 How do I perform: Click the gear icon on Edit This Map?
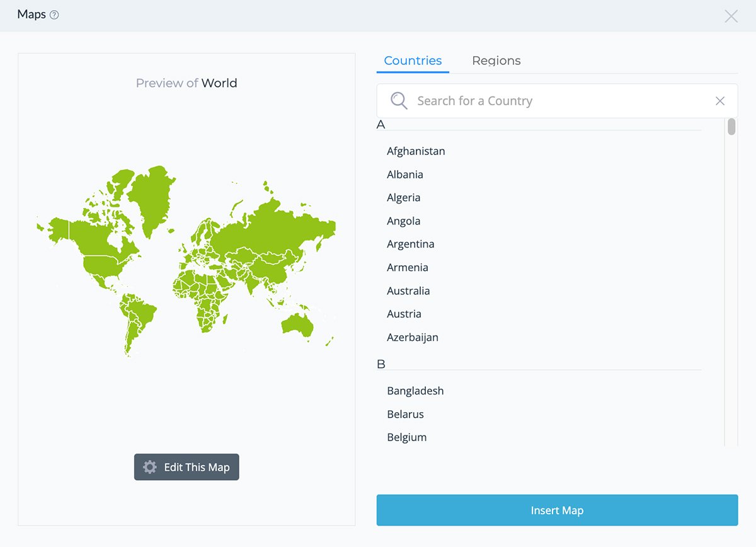tap(149, 467)
